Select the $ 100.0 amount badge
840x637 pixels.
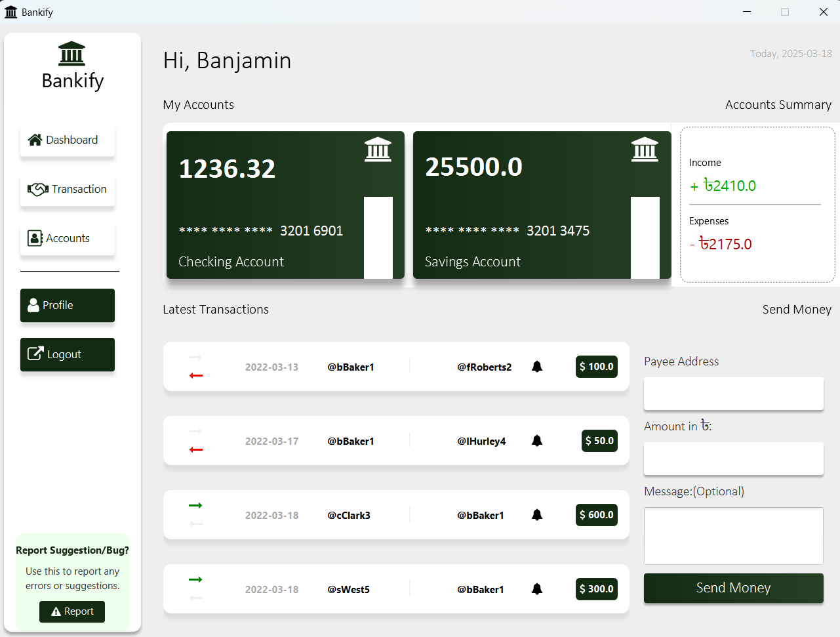tap(597, 367)
